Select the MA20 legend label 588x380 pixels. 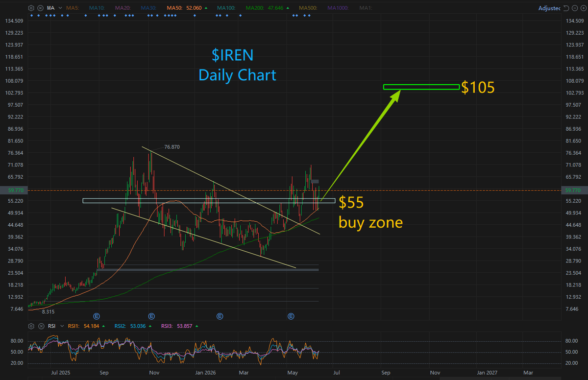(122, 8)
